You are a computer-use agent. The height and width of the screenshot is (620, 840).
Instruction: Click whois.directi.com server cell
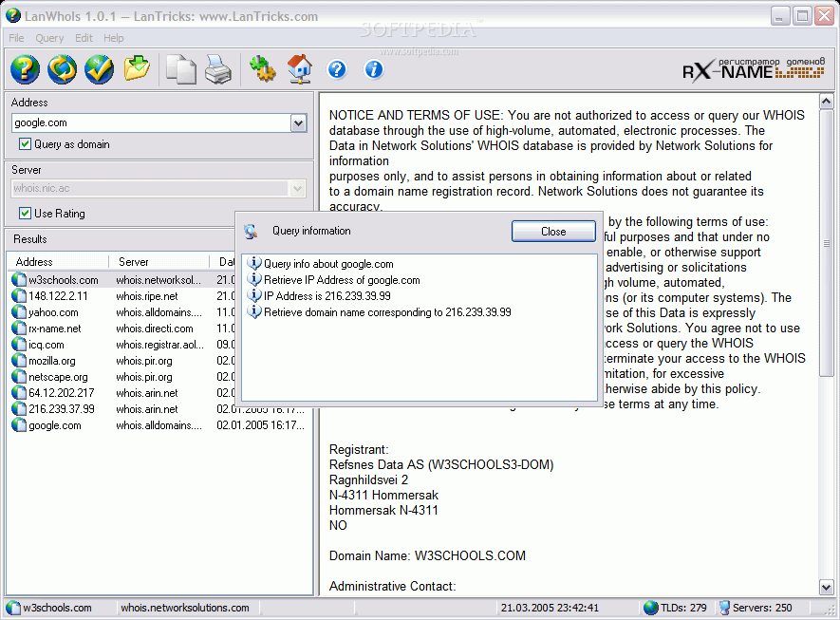pos(155,328)
